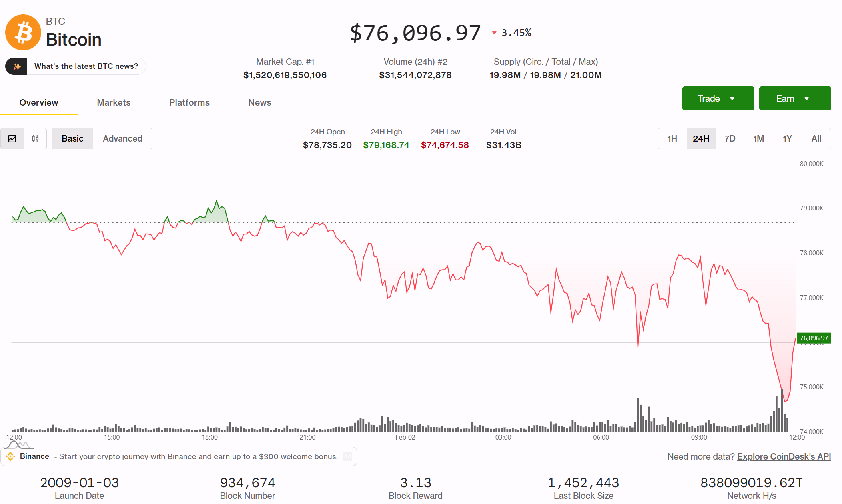Ask What's the latest BTC news
This screenshot has height=504, width=842.
pos(86,66)
